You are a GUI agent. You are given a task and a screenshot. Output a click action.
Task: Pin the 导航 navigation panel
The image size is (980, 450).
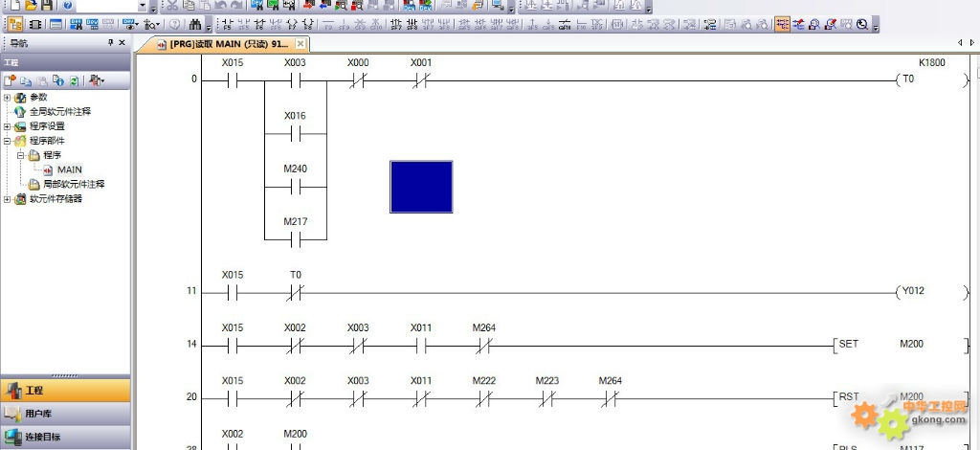click(x=110, y=43)
